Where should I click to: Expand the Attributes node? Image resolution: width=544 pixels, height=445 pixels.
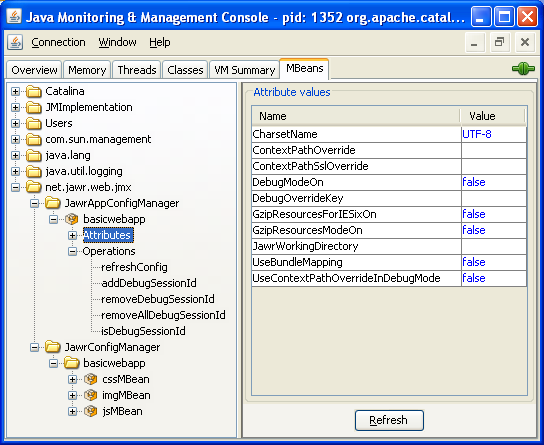[x=72, y=235]
